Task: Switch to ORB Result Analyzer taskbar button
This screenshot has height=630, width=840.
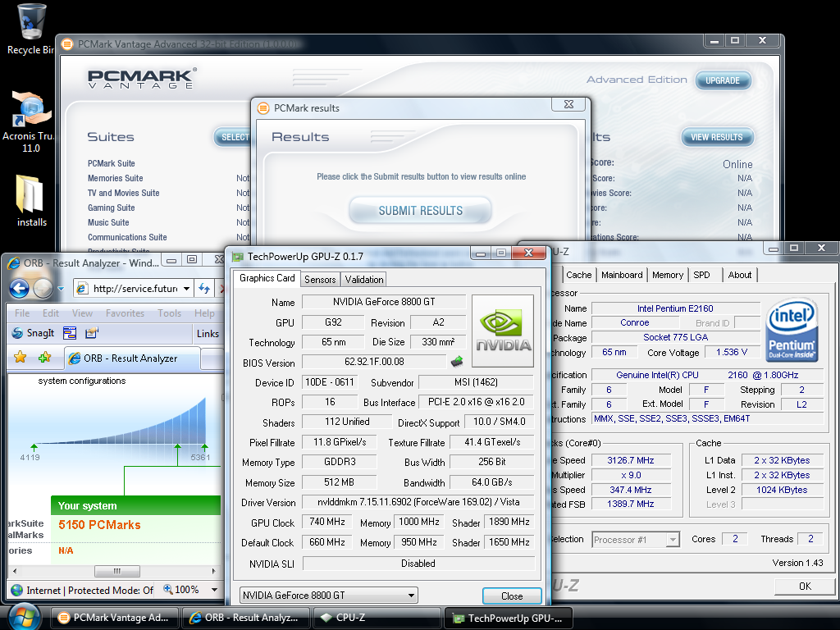Action: [244, 618]
